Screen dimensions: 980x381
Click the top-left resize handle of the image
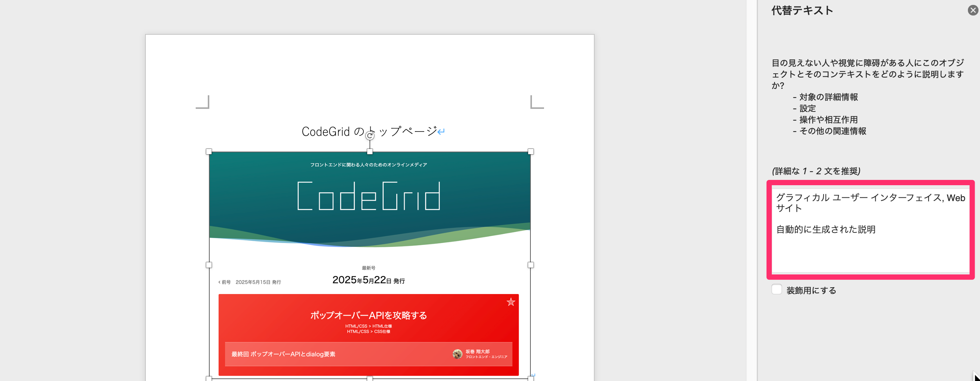point(209,152)
